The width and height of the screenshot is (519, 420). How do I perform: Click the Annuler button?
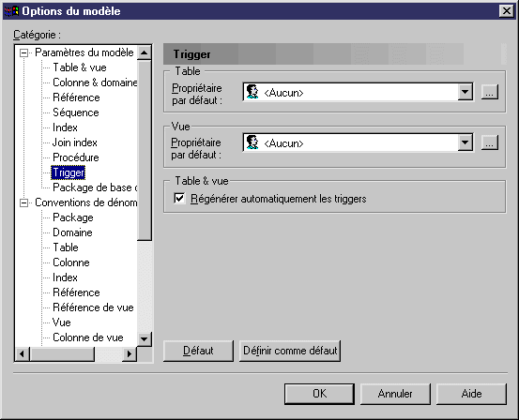(395, 394)
